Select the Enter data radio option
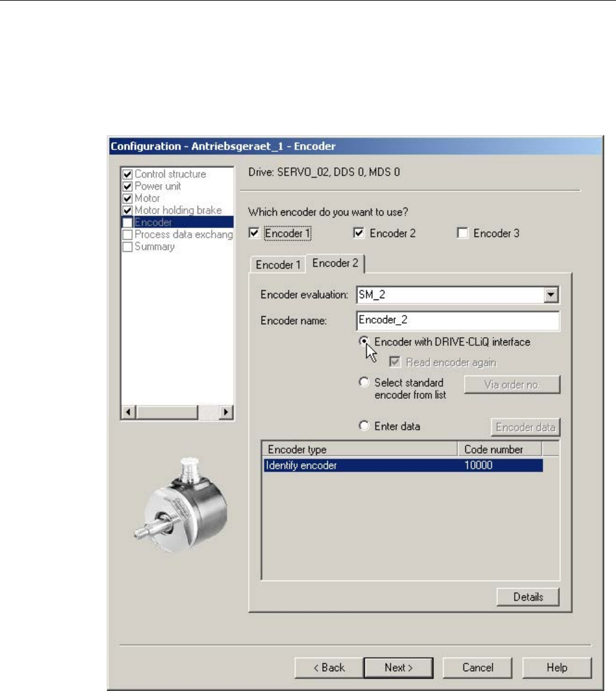The width and height of the screenshot is (616, 691). pos(364,425)
